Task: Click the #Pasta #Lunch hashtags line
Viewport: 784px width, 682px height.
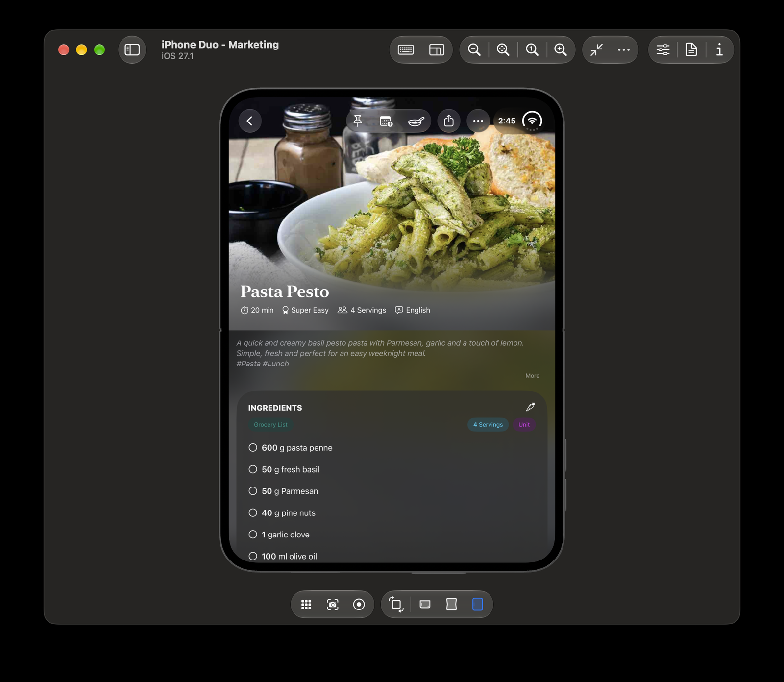Action: 263,364
